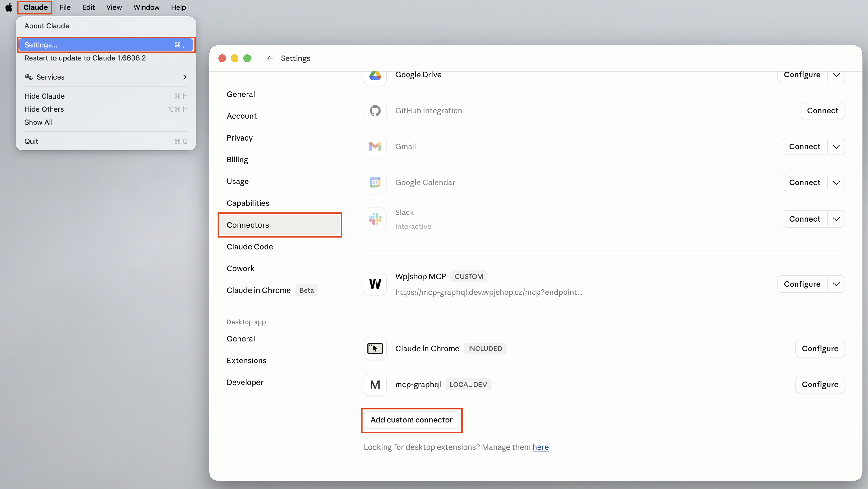Select Connectors in the settings sidebar
868x489 pixels.
[280, 225]
